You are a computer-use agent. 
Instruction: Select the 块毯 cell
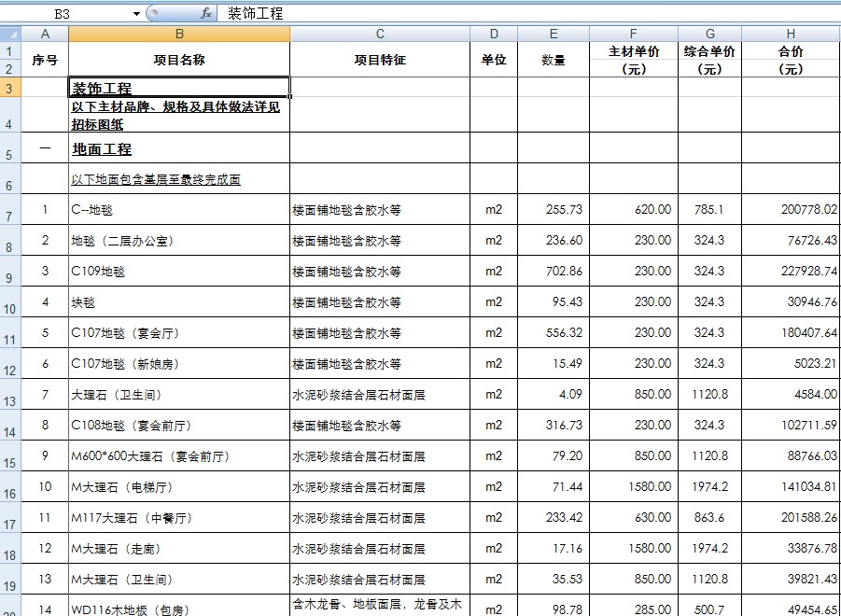179,301
